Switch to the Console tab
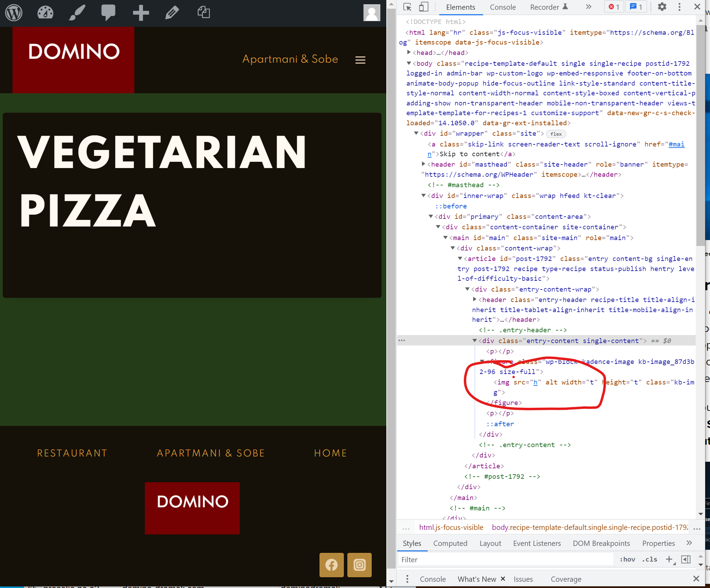 pyautogui.click(x=503, y=7)
